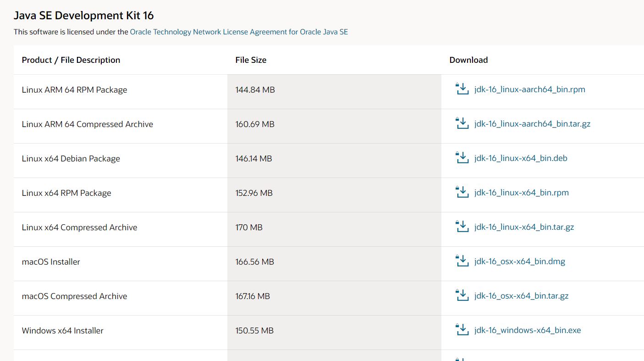
Task: Select the macOS Installer text
Action: coord(51,262)
